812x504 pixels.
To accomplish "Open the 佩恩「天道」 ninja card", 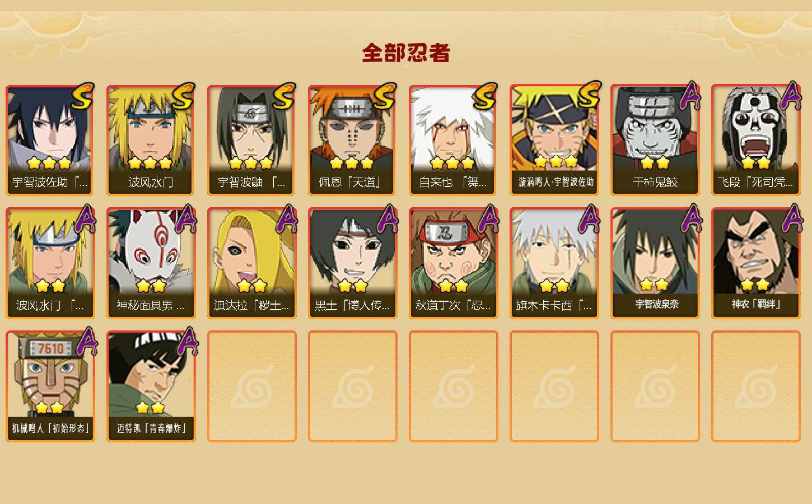I will point(352,140).
